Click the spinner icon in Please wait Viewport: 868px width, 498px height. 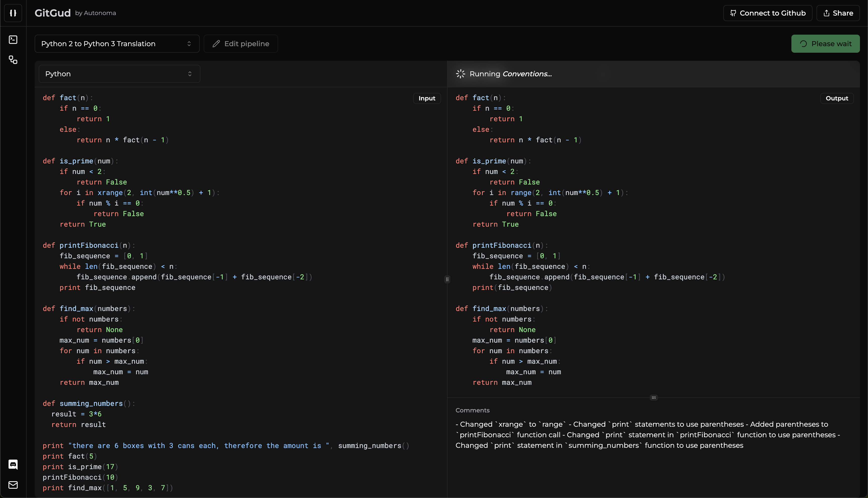pos(803,44)
